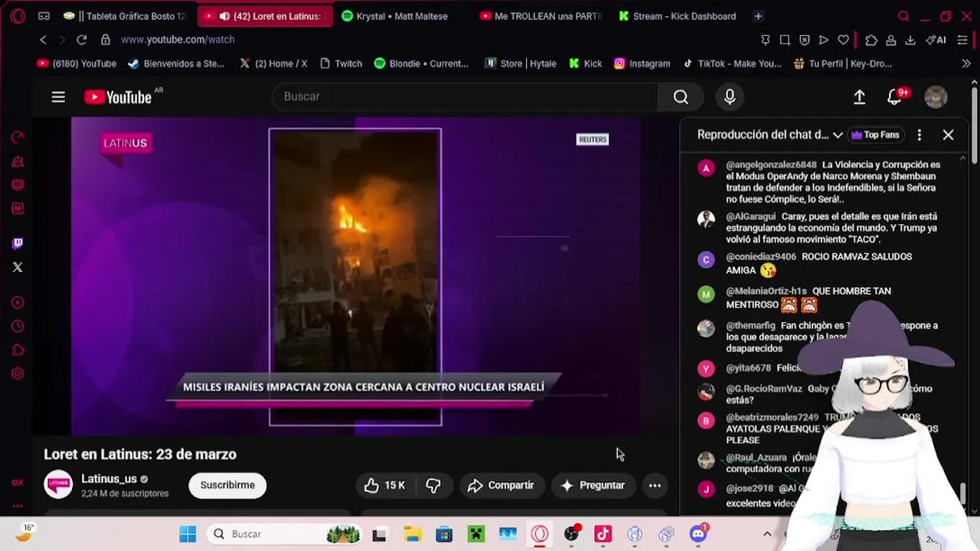Click the YouTube search magnifier button
This screenshot has height=551, width=980.
coord(681,96)
